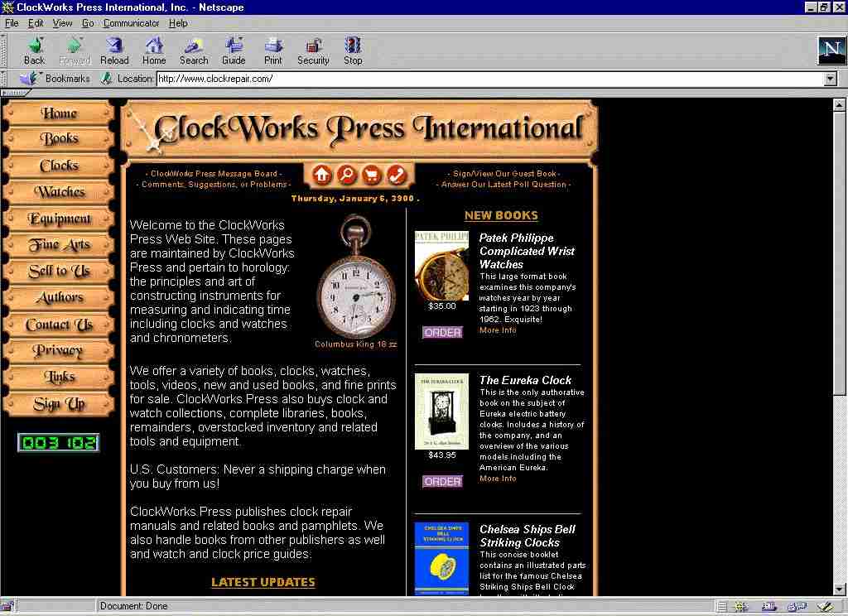Open More Info for Patek Philippe book
This screenshot has width=848, height=616.
(x=498, y=330)
